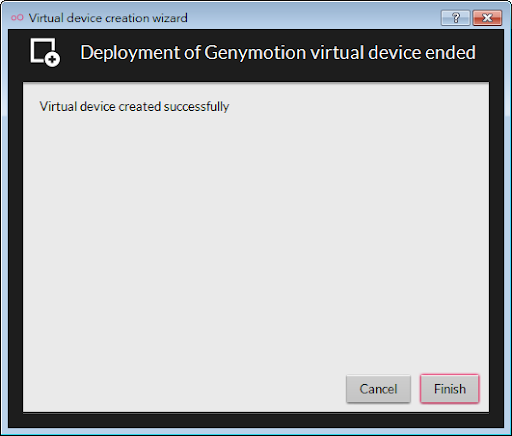The image size is (512, 436).
Task: Select the 'Virtual device created successfully' message
Action: tap(134, 107)
